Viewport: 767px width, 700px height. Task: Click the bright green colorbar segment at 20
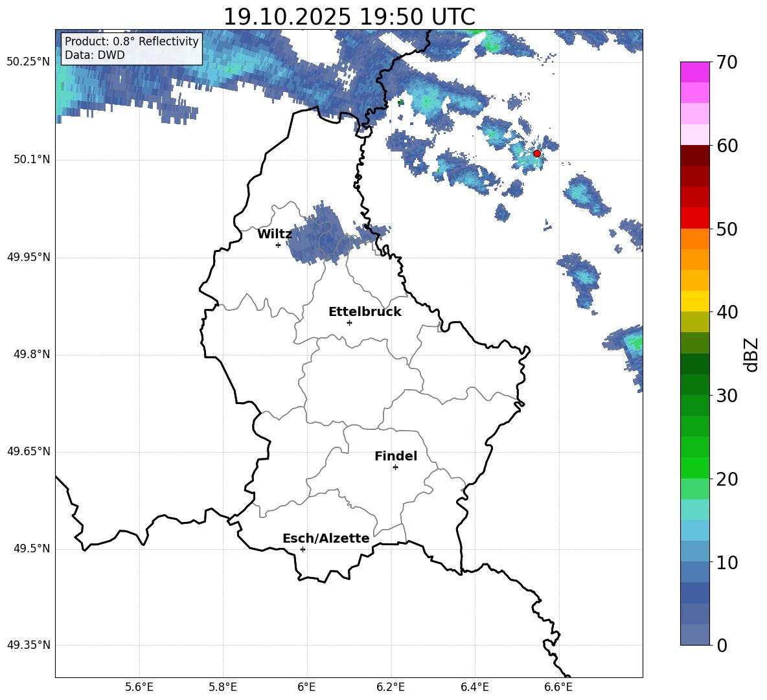[695, 468]
